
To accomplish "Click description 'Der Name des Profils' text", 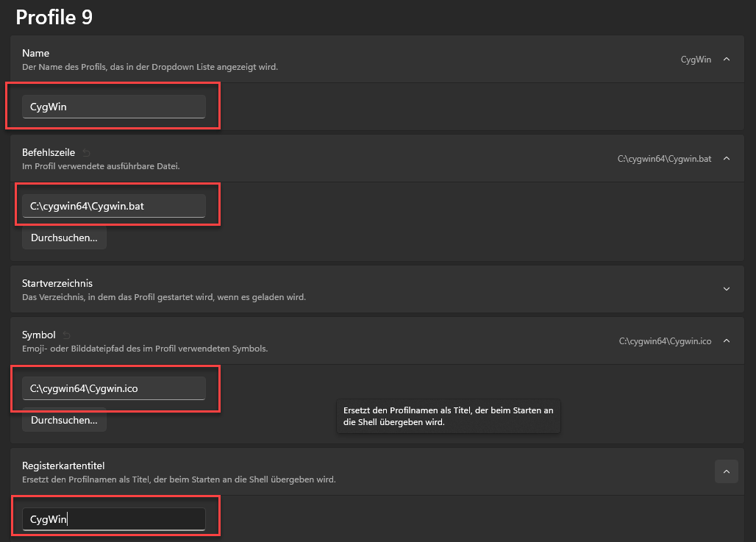I will pyautogui.click(x=150, y=67).
